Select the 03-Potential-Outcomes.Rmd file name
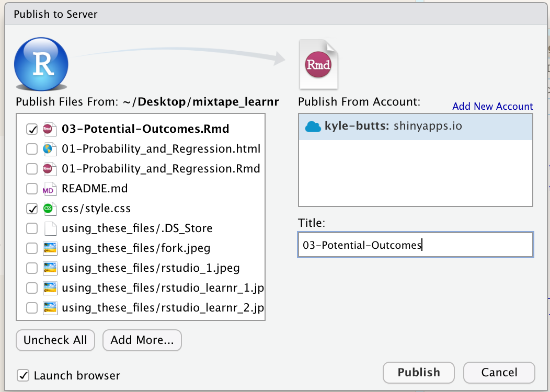 (x=145, y=129)
